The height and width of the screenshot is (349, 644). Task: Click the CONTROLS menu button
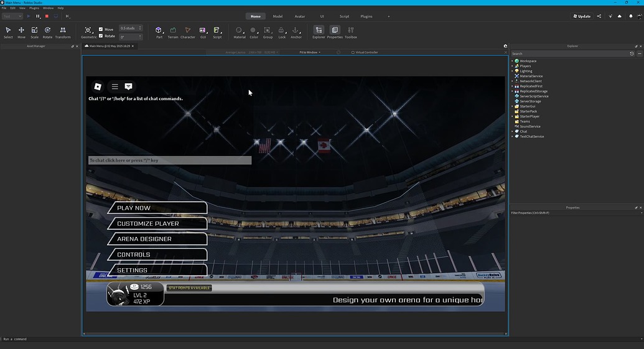(x=157, y=254)
